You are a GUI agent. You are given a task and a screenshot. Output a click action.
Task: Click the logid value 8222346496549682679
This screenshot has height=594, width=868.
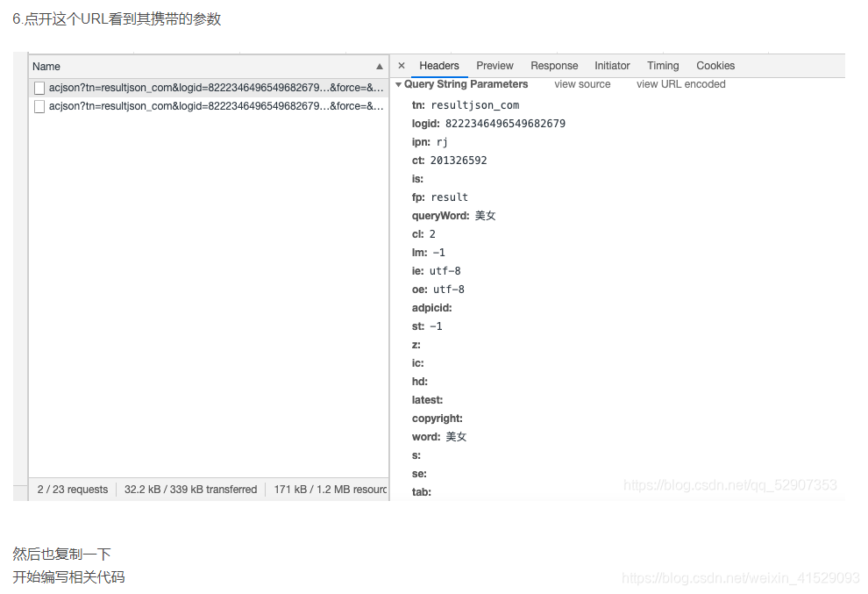click(x=505, y=124)
